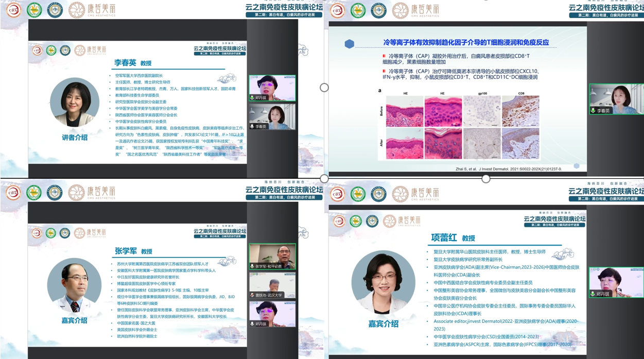Click the center circular handle between all four images
This screenshot has width=644, height=359.
pos(324,179)
